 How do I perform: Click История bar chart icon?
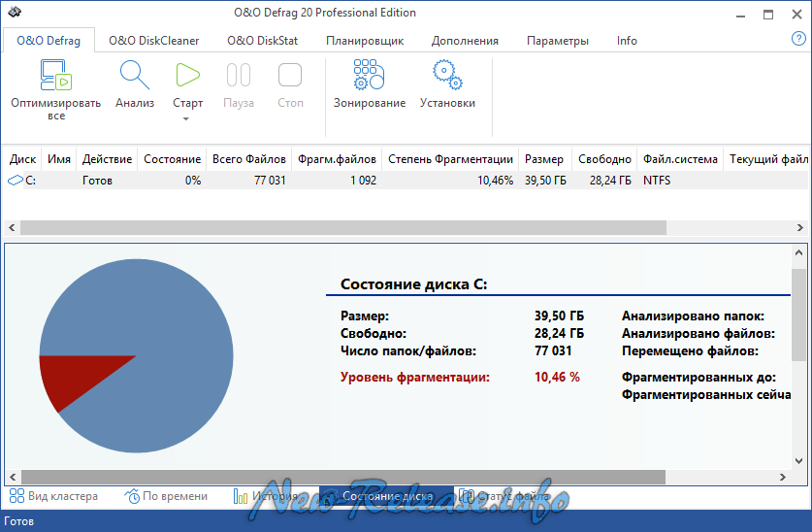tap(241, 496)
